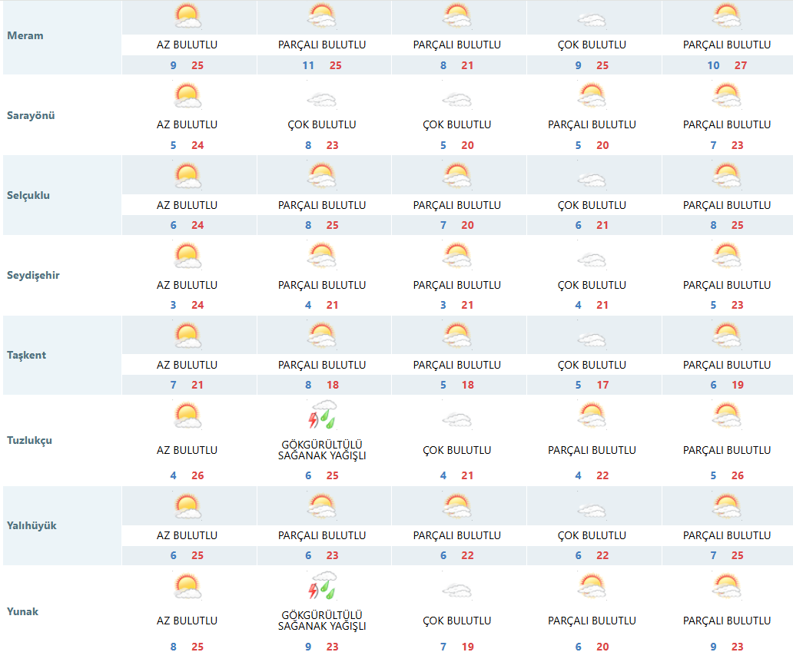
Task: Click Meram's az bulutlu sun icon
Action: pyautogui.click(x=187, y=16)
